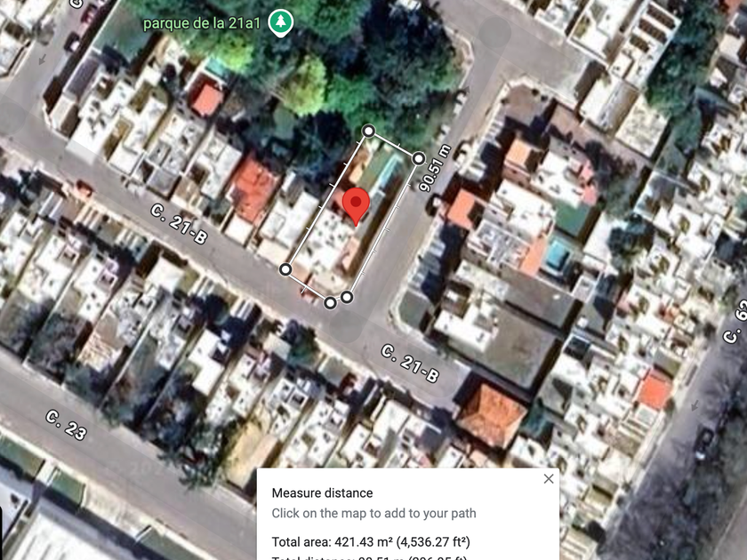This screenshot has height=560, width=747.
Task: Open the parque de la 21a1 label
Action: point(202,23)
